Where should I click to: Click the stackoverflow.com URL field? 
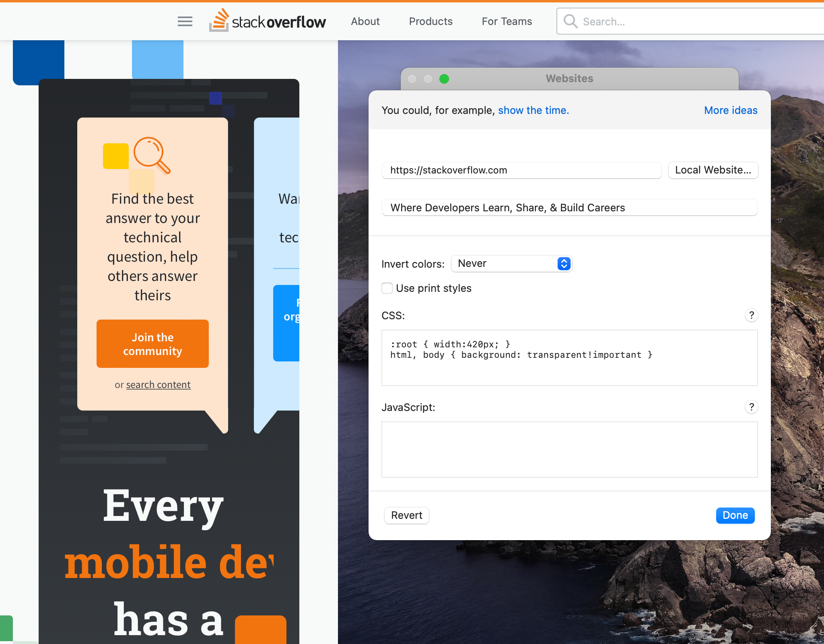(x=521, y=170)
